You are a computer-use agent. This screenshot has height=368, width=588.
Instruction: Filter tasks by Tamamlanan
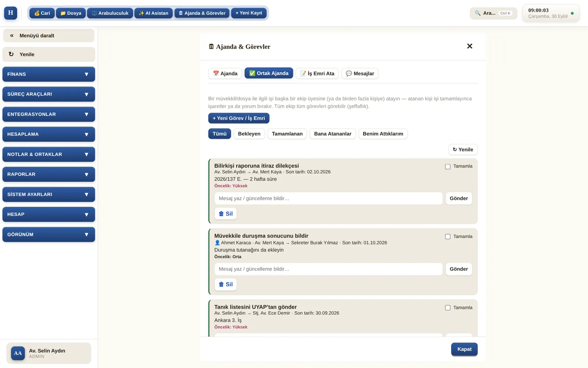[x=287, y=134]
